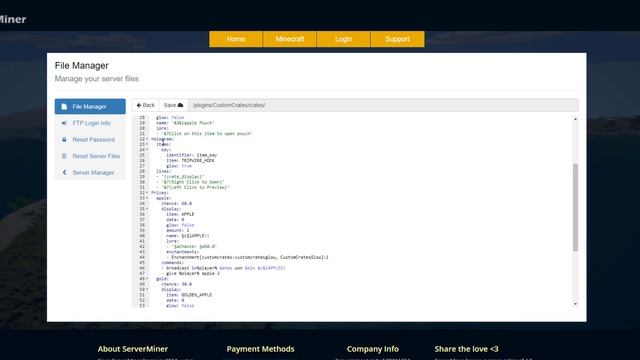Open FTP Login Info in sidebar

click(90, 123)
